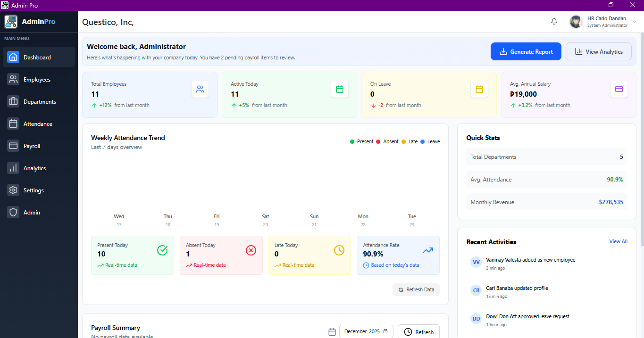The image size is (644, 338).
Task: Click the red Absent legend dot
Action: coord(378,141)
